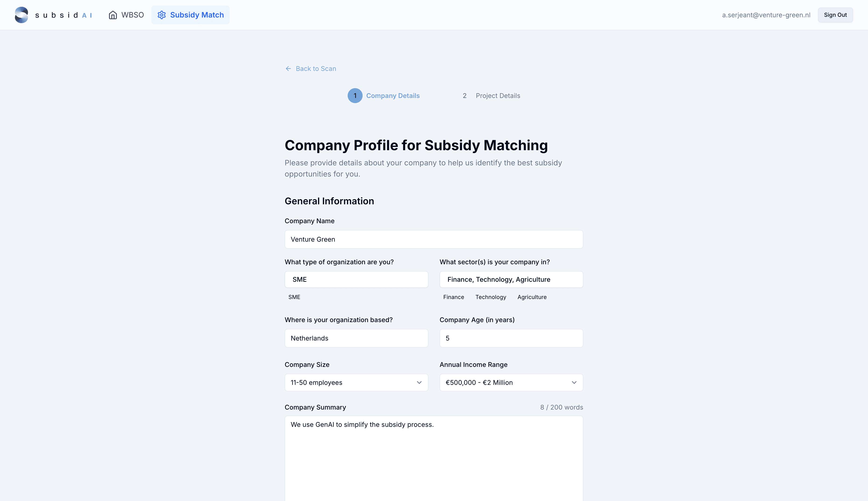The height and width of the screenshot is (501, 868).
Task: Select step 1 circle Company Details
Action: point(355,96)
